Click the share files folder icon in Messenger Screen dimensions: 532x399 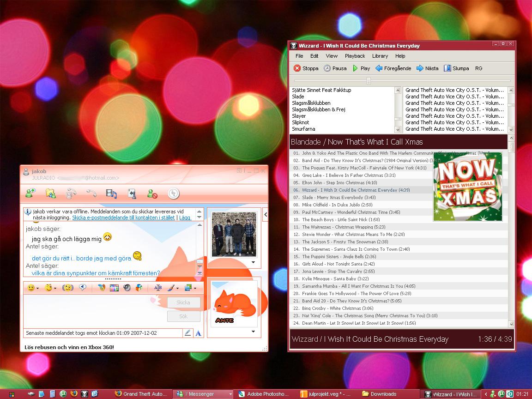(51, 193)
